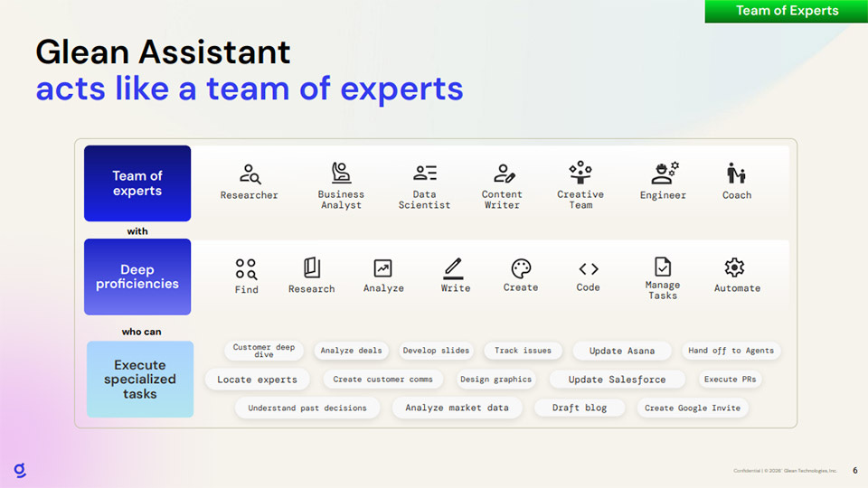Click the Manage Tasks label
The height and width of the screenshot is (488, 868).
(x=663, y=290)
